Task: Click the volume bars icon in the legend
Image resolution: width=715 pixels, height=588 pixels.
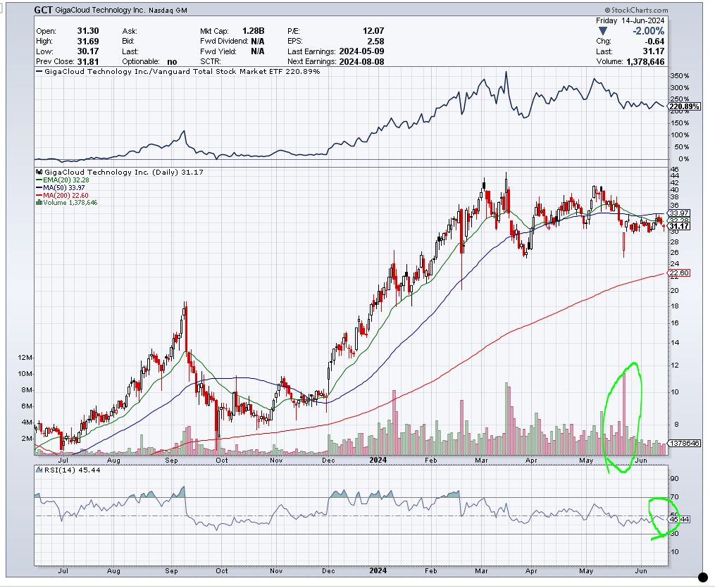Action: pyautogui.click(x=39, y=202)
